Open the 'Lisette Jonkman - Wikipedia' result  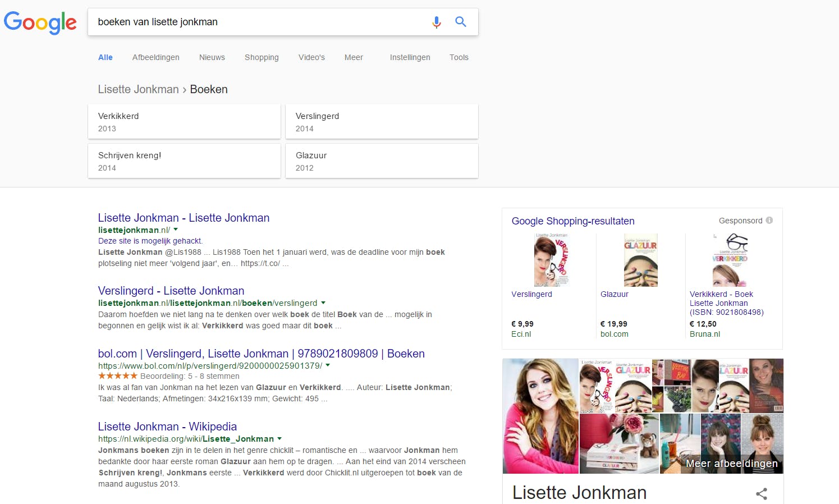167,427
